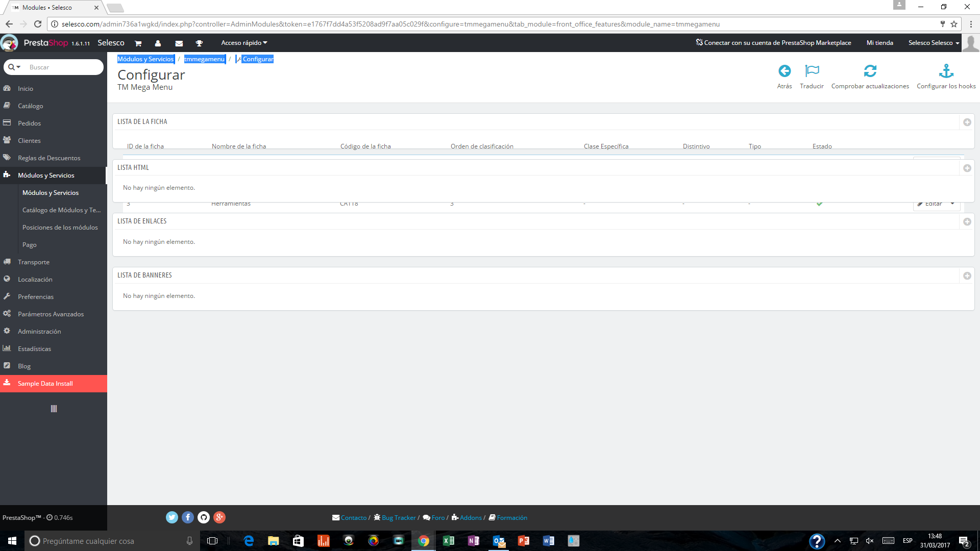Add new element to Lista HTML

pos(967,168)
